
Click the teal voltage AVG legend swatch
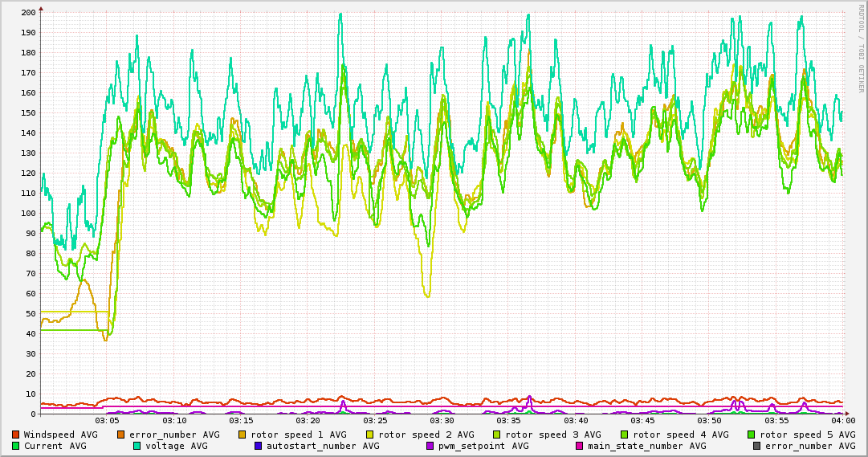pos(137,446)
